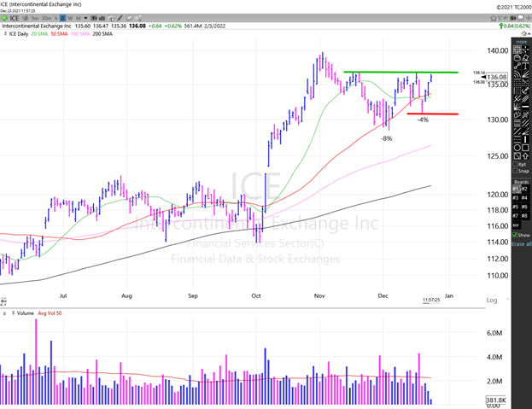Switch to drawing board #2
Image resolution: width=532 pixels, height=409 pixels.
pyautogui.click(x=525, y=189)
